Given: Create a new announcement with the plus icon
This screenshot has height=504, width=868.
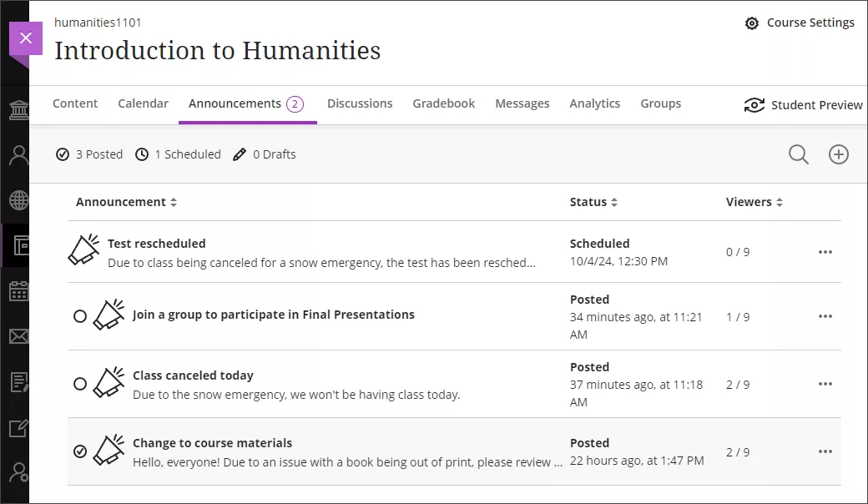Looking at the screenshot, I should (x=839, y=154).
